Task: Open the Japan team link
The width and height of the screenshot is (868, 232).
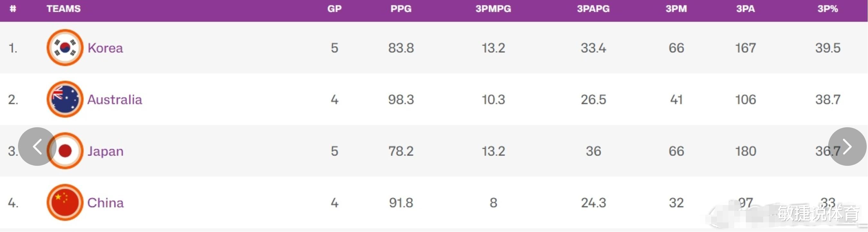Action: point(105,151)
